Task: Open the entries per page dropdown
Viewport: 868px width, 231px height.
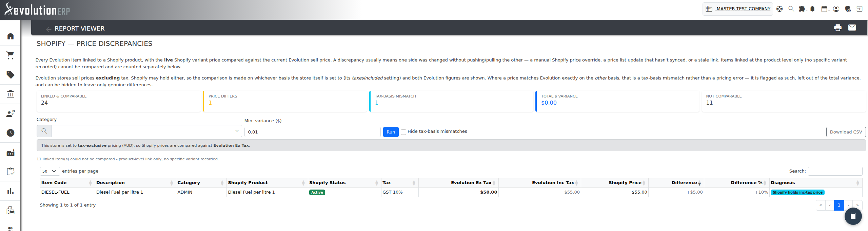Action: [x=50, y=171]
